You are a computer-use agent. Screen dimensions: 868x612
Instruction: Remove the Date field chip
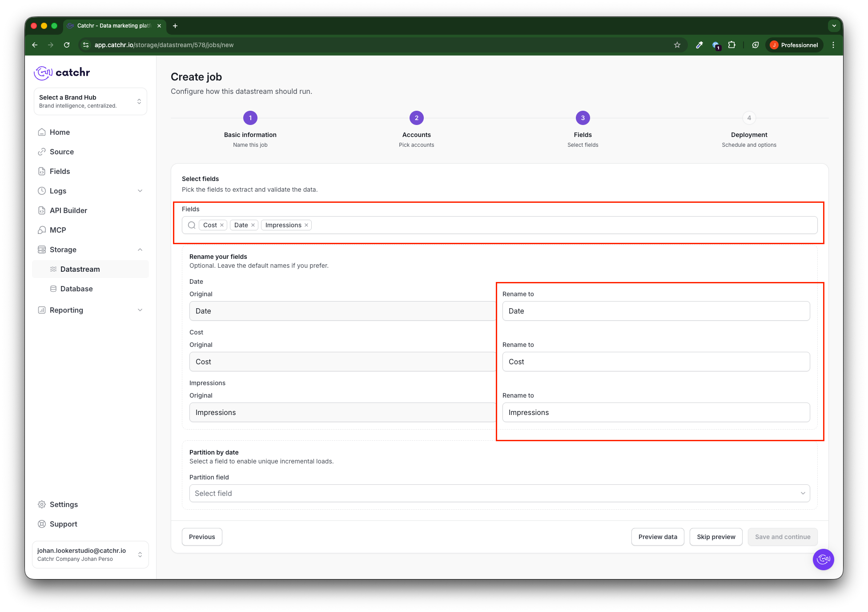(253, 225)
